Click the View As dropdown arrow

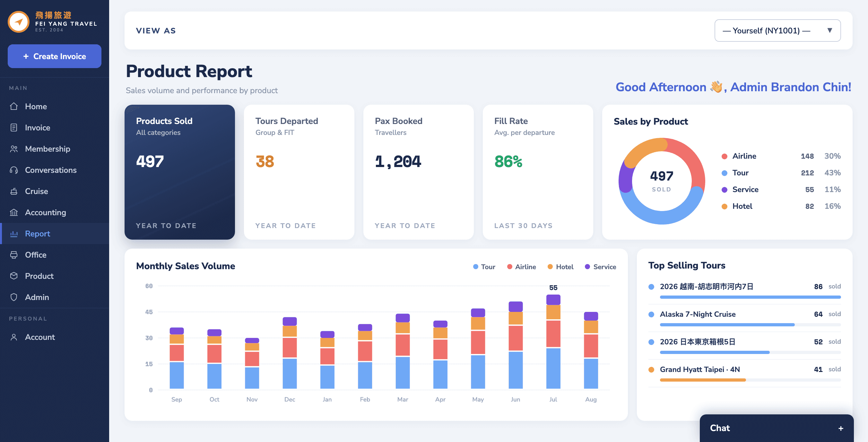tap(829, 30)
